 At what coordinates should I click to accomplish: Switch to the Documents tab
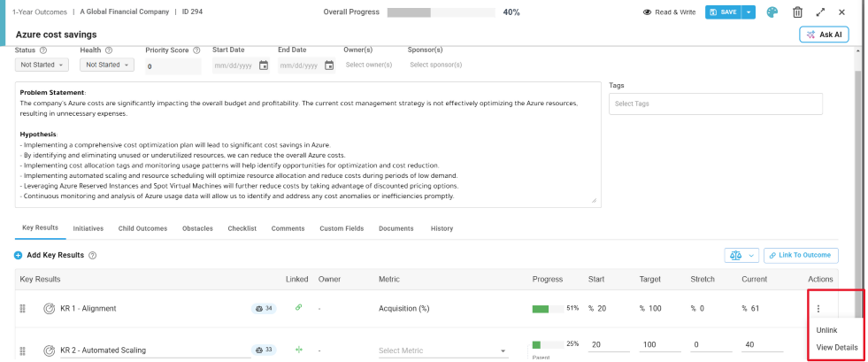pos(396,228)
